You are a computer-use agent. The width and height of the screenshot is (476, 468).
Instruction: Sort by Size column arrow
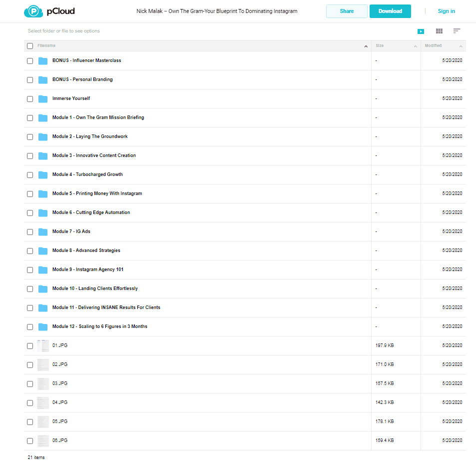click(415, 46)
